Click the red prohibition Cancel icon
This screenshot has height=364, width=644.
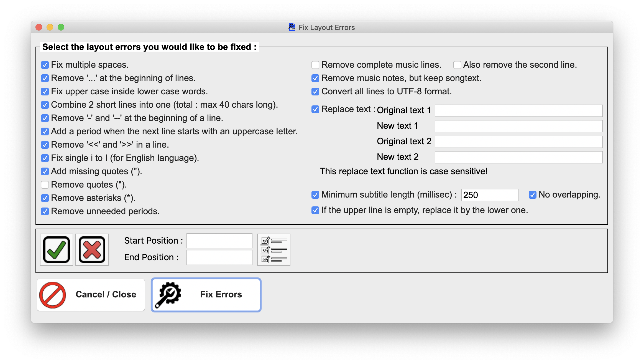pyautogui.click(x=53, y=295)
